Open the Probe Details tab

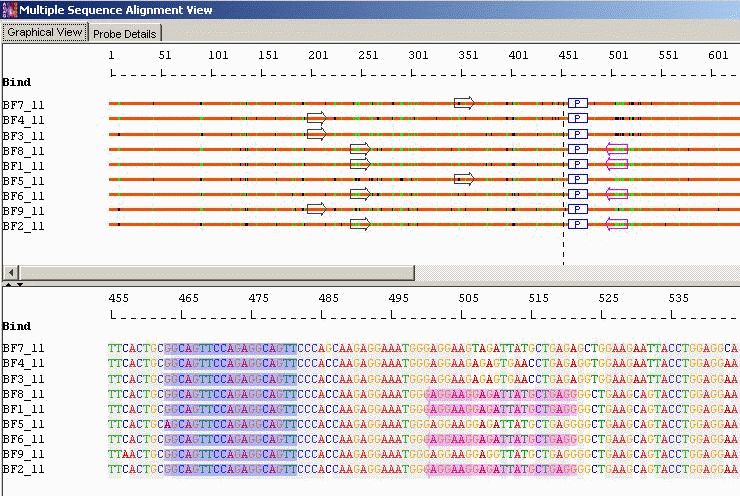pyautogui.click(x=125, y=34)
